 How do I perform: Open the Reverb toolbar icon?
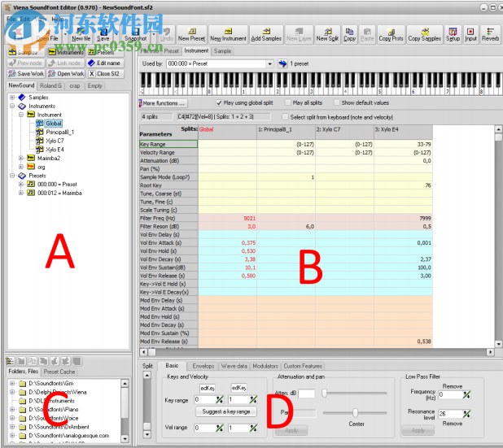(x=490, y=35)
